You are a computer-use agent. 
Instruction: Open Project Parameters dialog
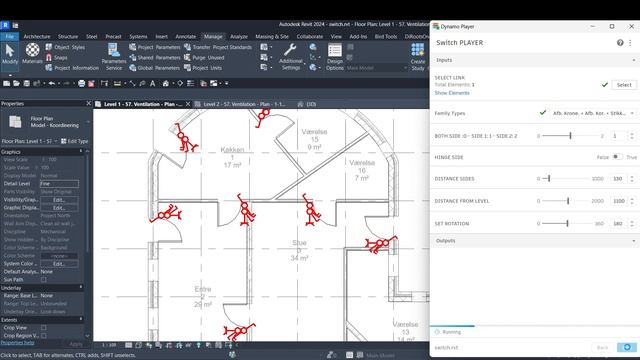(155, 47)
